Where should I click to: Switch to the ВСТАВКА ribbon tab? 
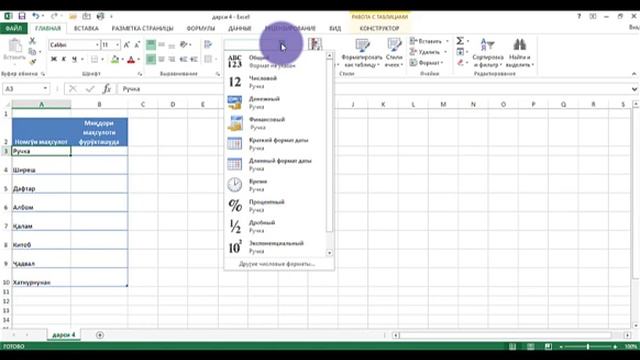pyautogui.click(x=86, y=28)
